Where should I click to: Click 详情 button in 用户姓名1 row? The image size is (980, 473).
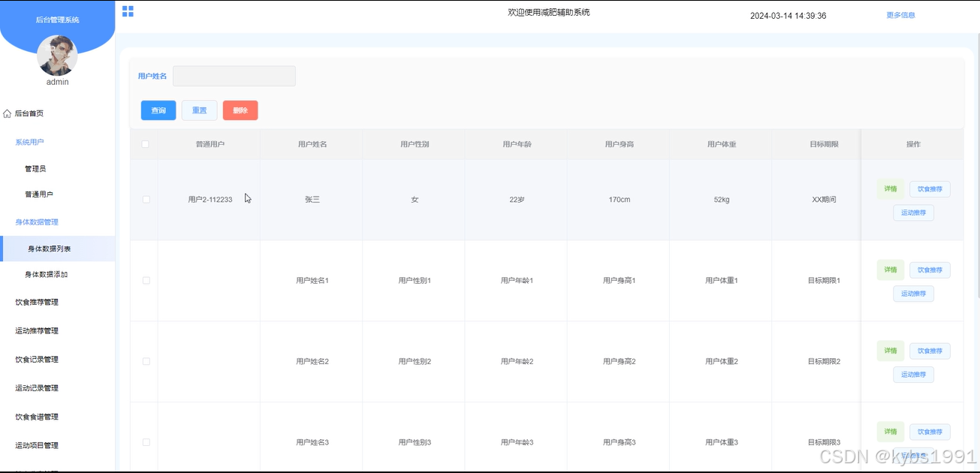click(x=891, y=270)
